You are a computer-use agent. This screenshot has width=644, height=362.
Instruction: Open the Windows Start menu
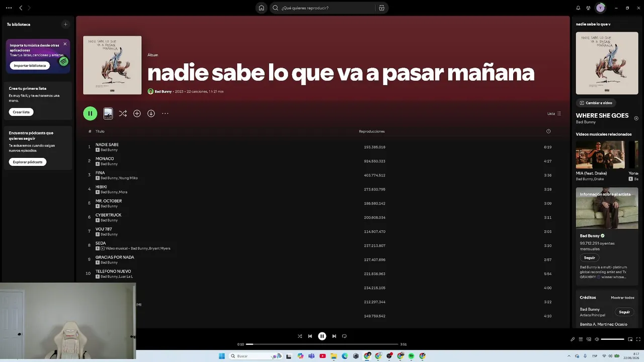[x=222, y=356]
